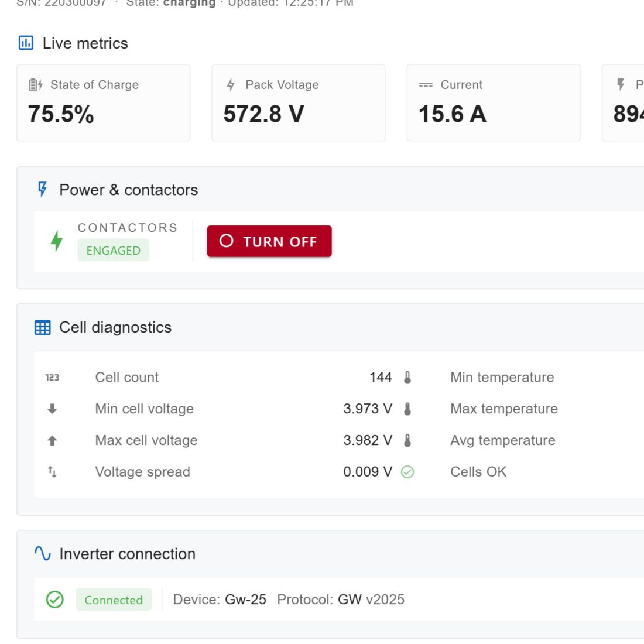The width and height of the screenshot is (644, 644).
Task: Click the Max temperature thermometer icon
Action: tap(407, 409)
